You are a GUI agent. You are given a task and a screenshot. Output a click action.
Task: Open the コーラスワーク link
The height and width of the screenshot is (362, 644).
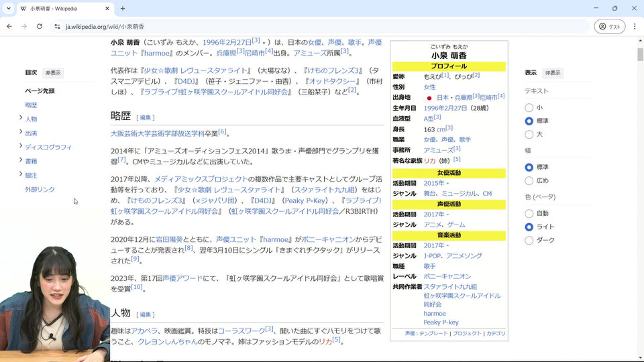241,330
